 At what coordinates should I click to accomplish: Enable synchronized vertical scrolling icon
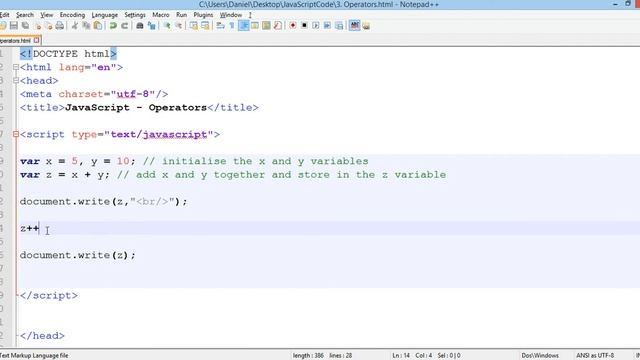(193, 26)
